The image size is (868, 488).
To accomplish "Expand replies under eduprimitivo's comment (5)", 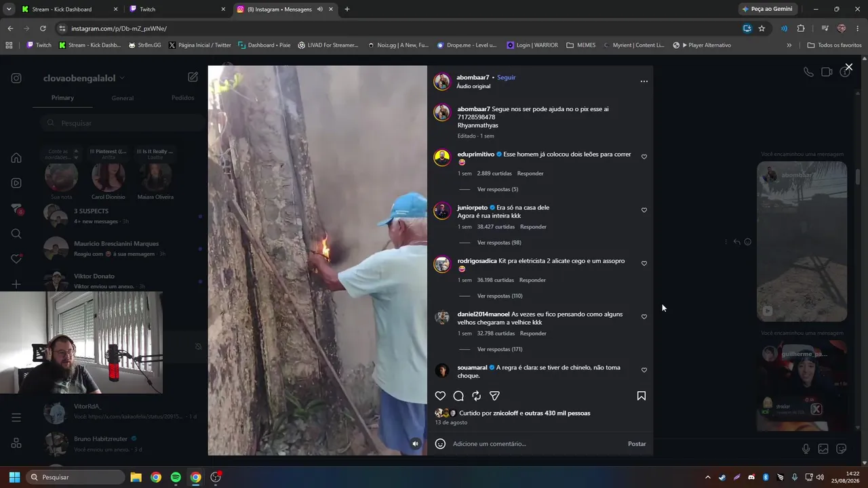I will tap(498, 190).
